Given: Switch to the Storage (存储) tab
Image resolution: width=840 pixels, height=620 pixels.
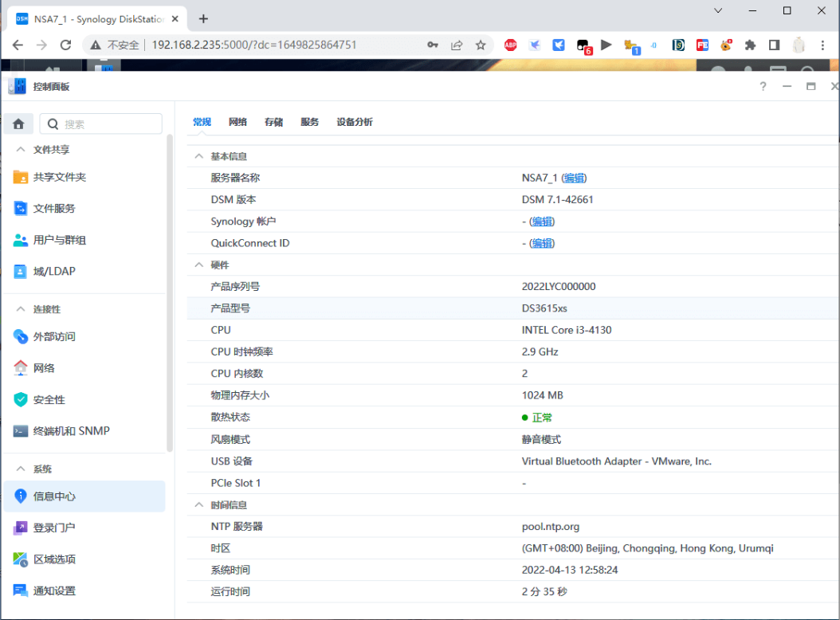Looking at the screenshot, I should pyautogui.click(x=273, y=122).
